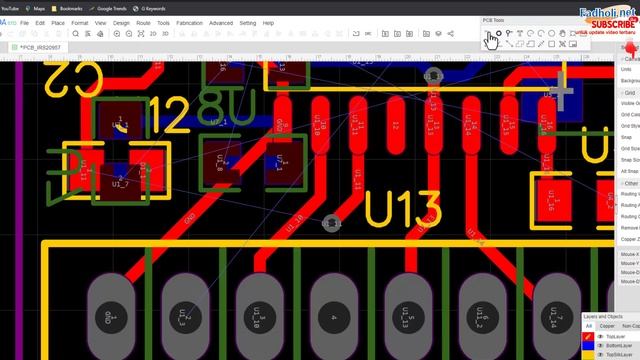The width and height of the screenshot is (640, 360).
Task: Open the Bookmarks folder in browser bar
Action: pos(67,8)
